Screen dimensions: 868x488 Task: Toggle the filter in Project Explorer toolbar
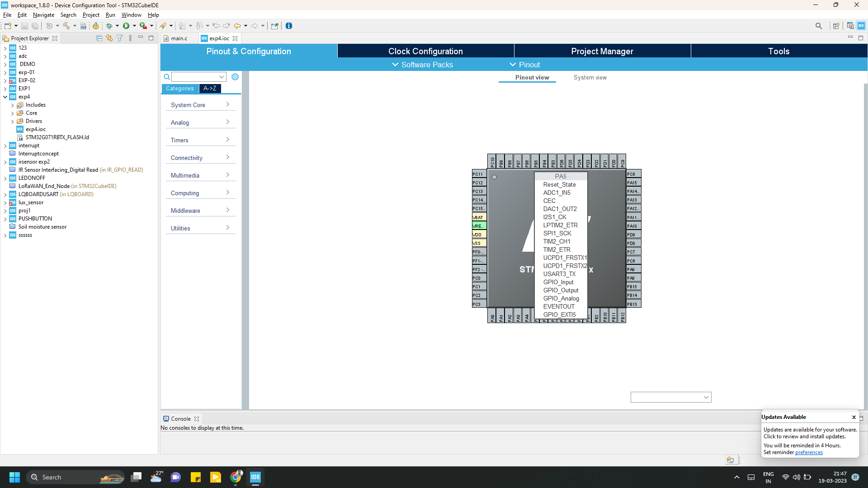tap(119, 38)
